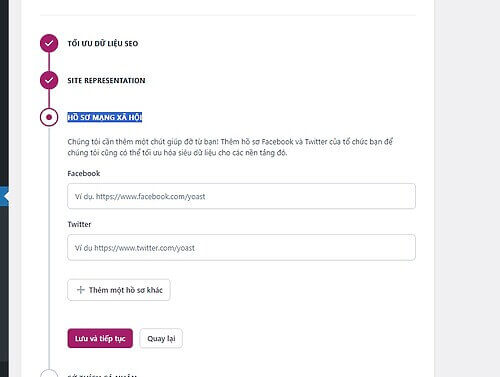Collapse the highlighted Hồ sơ mạng xã hội heading
Viewport: 500px width, 377px height.
[x=105, y=117]
